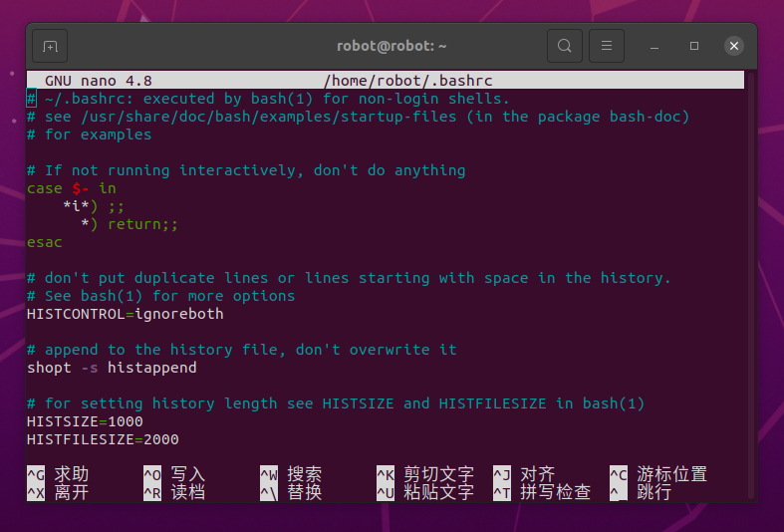This screenshot has width=784, height=532.
Task: Click the ^U 粘贴文字 shortcut
Action: point(425,492)
